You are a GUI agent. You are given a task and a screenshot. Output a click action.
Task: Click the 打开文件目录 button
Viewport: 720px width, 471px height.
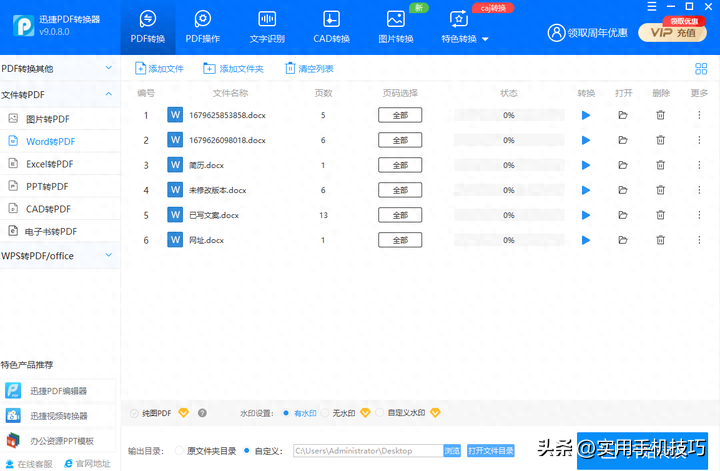tap(490, 451)
